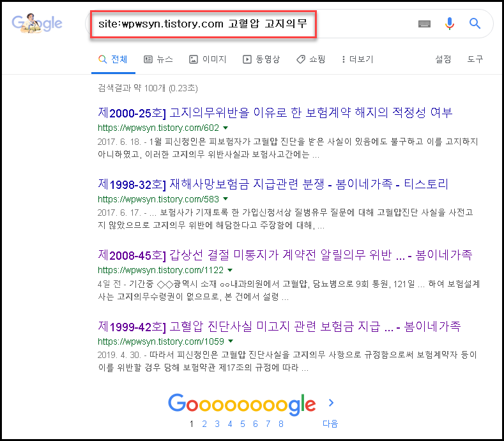
Task: Start voice search with microphone icon
Action: point(450,24)
